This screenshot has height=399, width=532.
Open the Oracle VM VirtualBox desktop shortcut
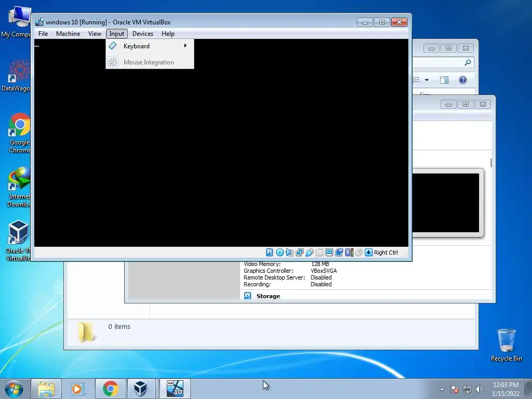coord(18,241)
